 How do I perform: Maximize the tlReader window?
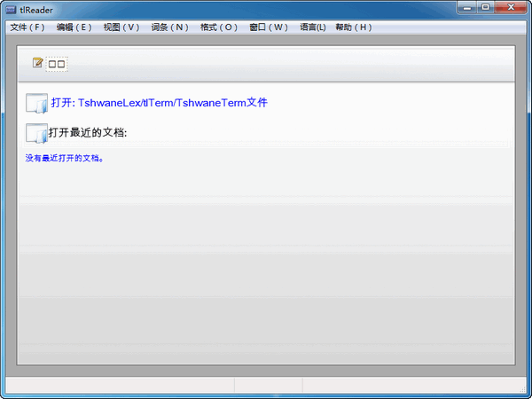486,7
